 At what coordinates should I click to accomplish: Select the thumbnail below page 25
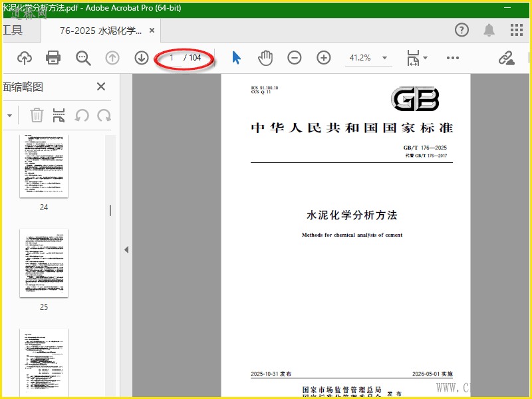point(44,362)
